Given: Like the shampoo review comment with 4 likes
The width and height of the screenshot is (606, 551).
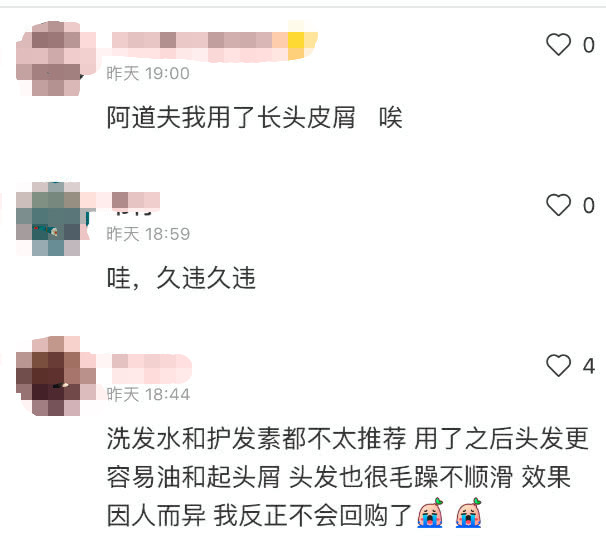Looking at the screenshot, I should click(558, 365).
